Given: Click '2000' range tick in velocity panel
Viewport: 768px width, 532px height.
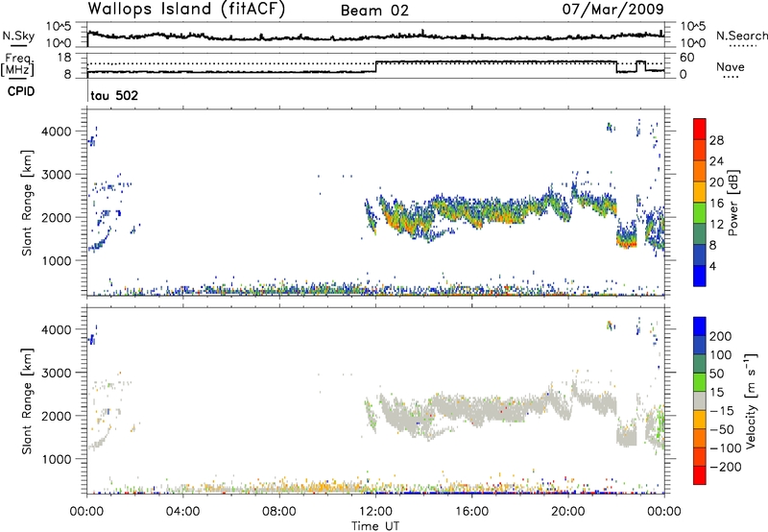Looking at the screenshot, I should [57, 416].
